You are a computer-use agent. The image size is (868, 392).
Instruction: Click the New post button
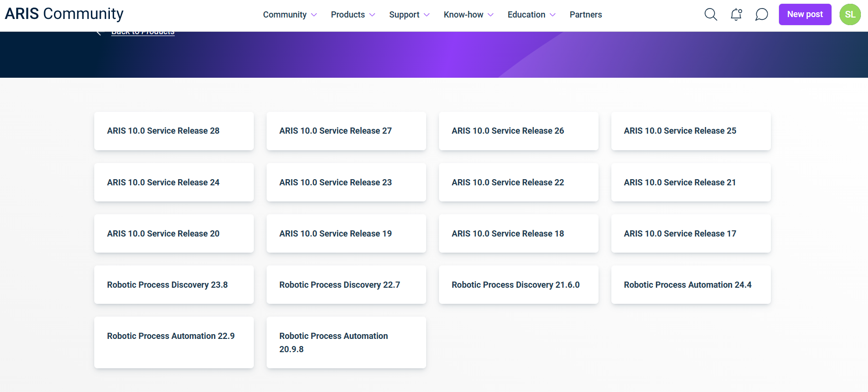coord(805,14)
